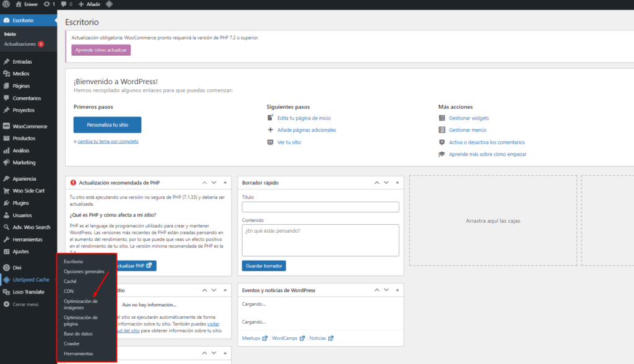634x364 pixels.
Task: Open the Ver tu sitio link
Action: click(x=289, y=142)
